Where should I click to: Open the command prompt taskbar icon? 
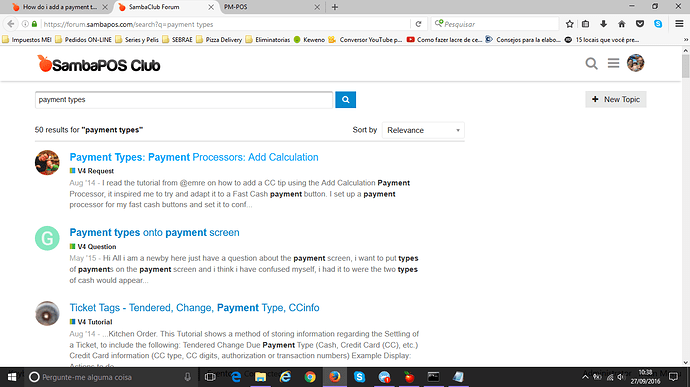click(433, 377)
